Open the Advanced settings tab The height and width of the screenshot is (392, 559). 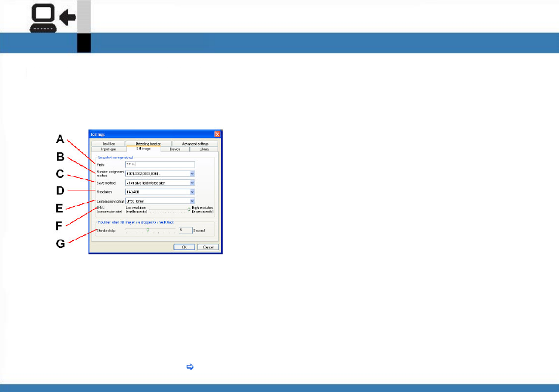tap(195, 144)
